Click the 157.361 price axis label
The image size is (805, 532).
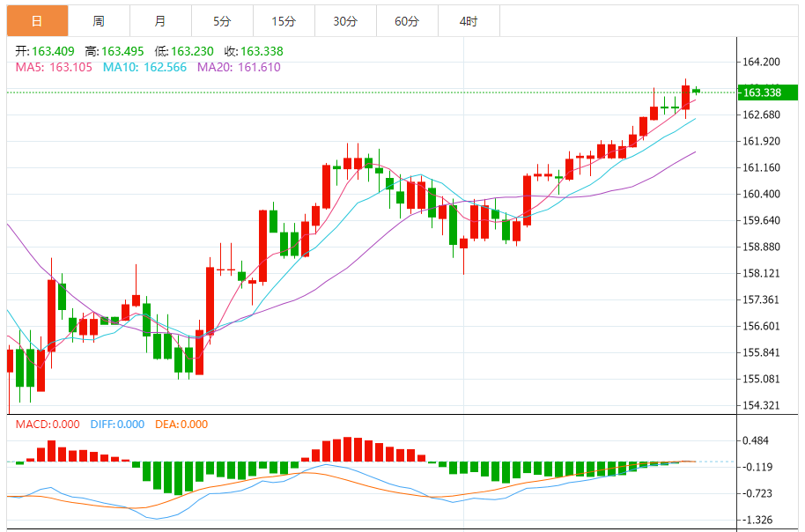click(x=762, y=299)
